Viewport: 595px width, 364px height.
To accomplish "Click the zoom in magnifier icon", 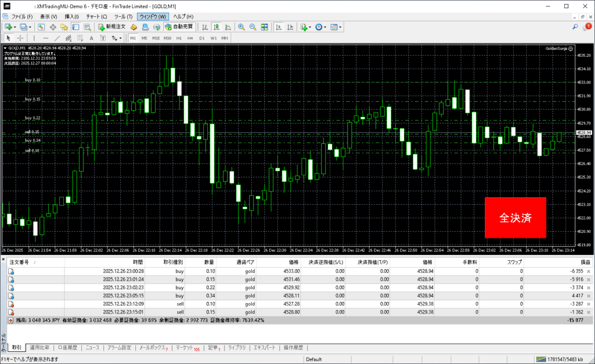I will [x=241, y=27].
